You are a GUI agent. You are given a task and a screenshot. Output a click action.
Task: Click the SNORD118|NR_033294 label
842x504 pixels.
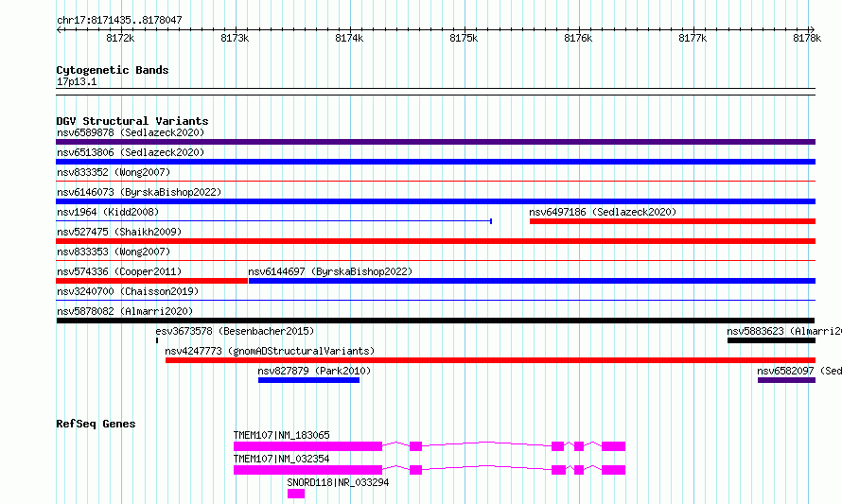click(338, 482)
